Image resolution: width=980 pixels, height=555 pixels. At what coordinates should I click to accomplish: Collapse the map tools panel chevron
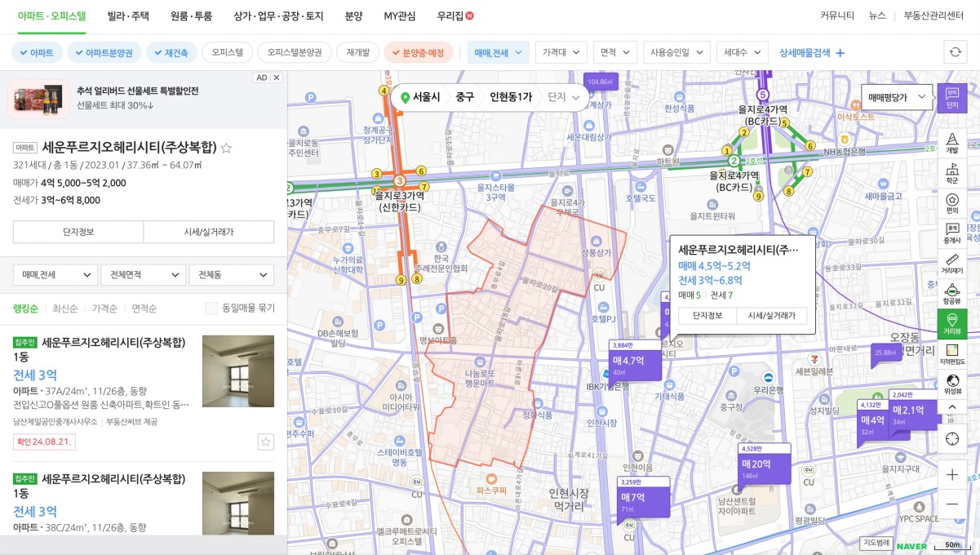[x=952, y=406]
